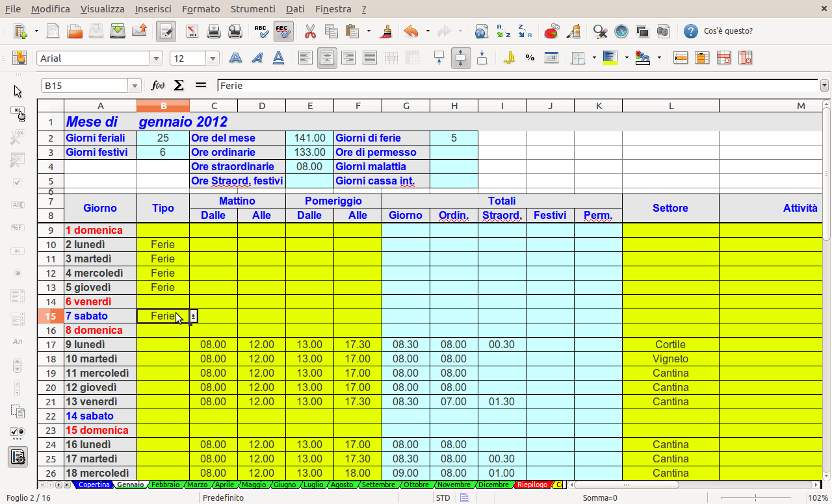Click the Paste clipboard icon
Viewport: 832px width, 504px height.
coord(353,31)
